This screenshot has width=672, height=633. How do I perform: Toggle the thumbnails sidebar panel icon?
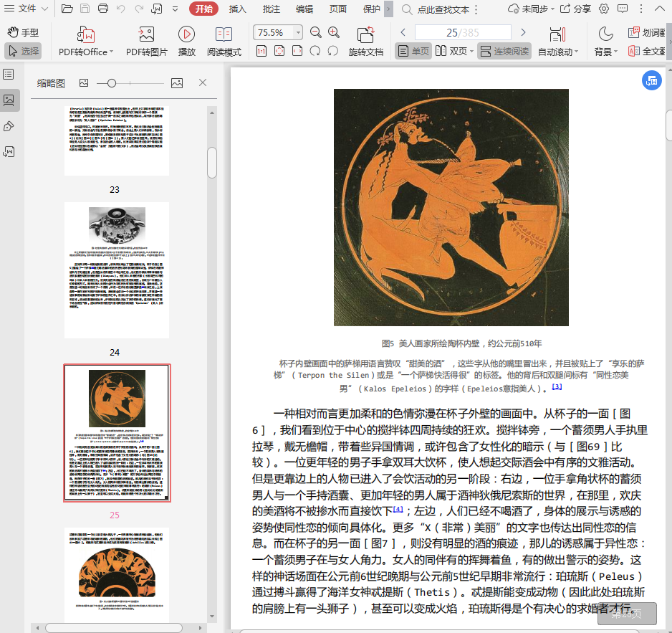coord(9,100)
